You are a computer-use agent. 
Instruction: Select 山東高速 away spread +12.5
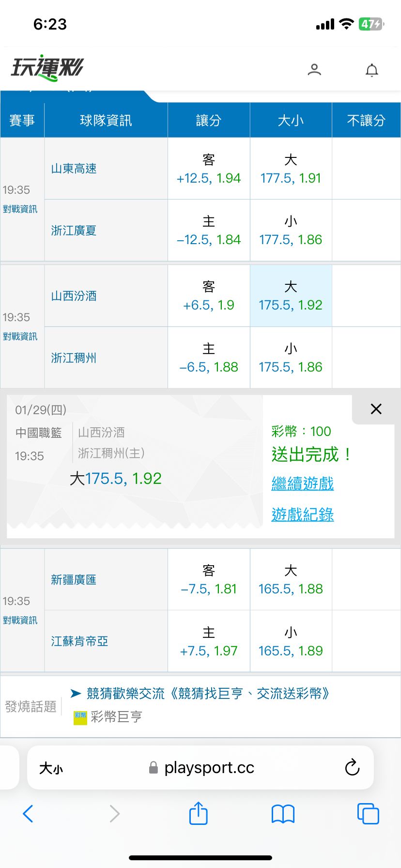click(x=209, y=169)
